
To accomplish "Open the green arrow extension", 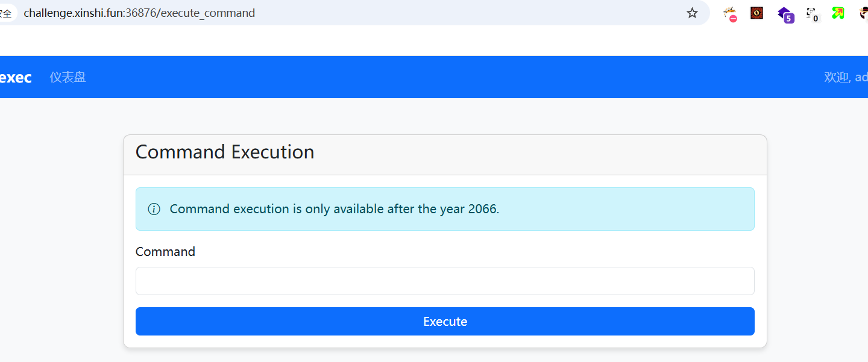I will click(x=838, y=13).
